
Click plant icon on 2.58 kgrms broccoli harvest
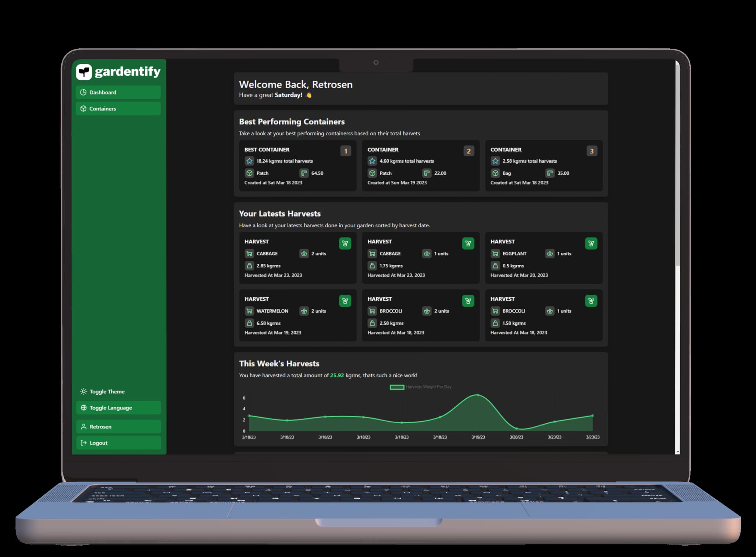468,301
